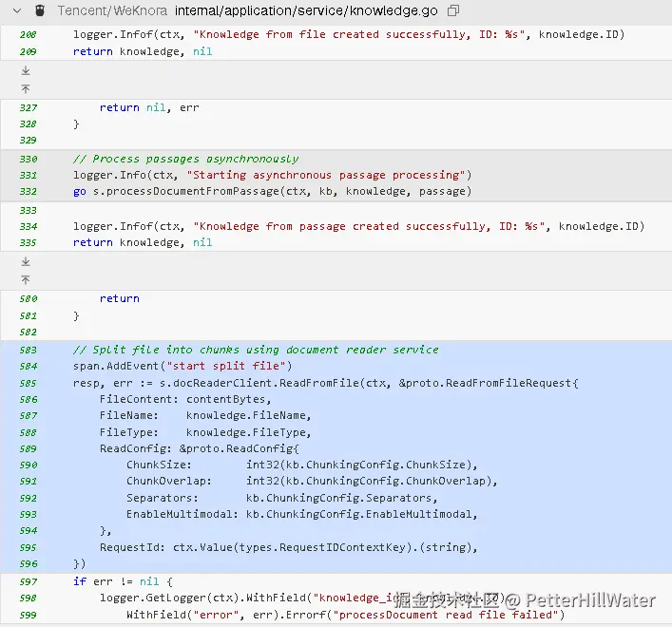
Task: Click "Starting asynchronous passage processing" string
Action: click(x=326, y=175)
